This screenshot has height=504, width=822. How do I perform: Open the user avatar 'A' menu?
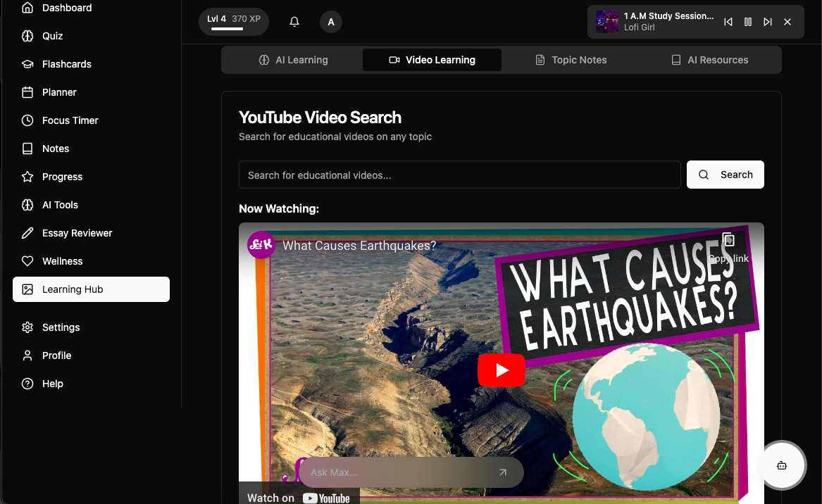coord(331,22)
